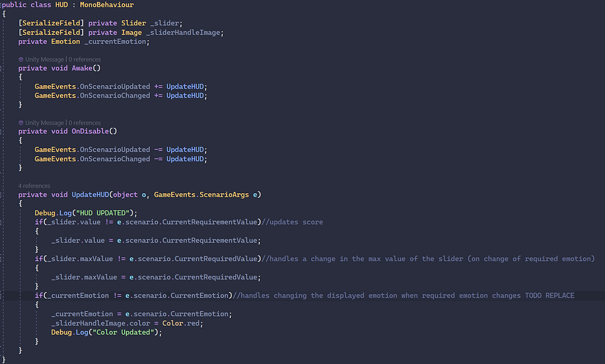Click UpdateHUD in the method declaration line
Viewport: 605px width, 364px height.
[x=90, y=195]
